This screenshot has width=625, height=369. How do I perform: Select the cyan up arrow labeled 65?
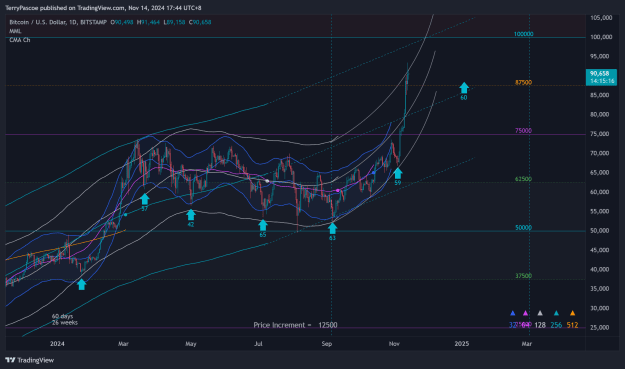tap(263, 226)
